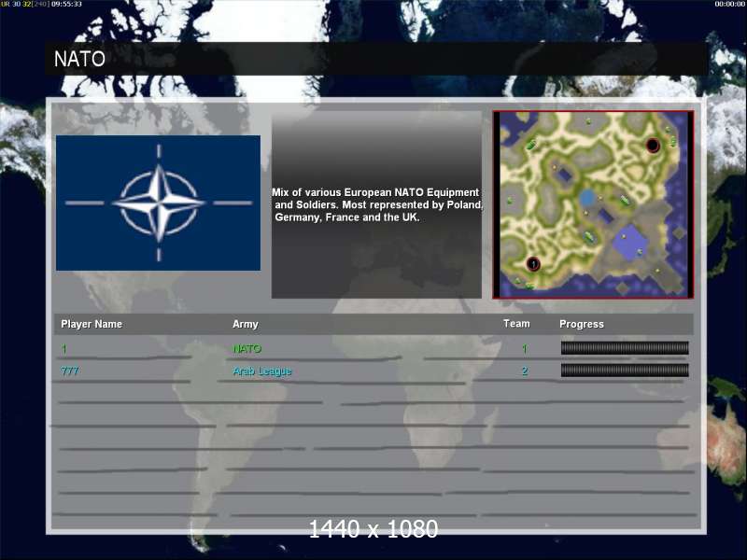Click the Team column header

click(x=516, y=324)
